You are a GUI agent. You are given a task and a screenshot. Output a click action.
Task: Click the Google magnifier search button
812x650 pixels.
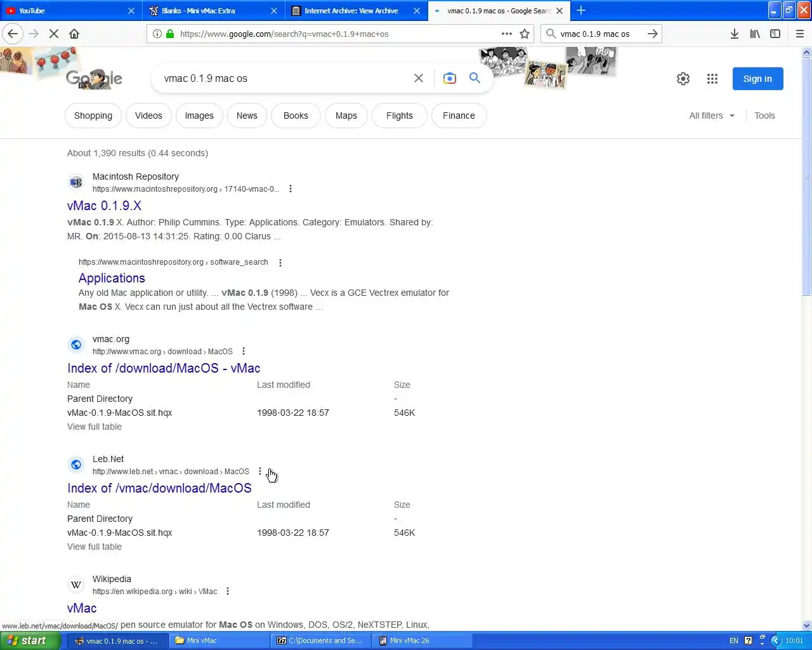475,78
